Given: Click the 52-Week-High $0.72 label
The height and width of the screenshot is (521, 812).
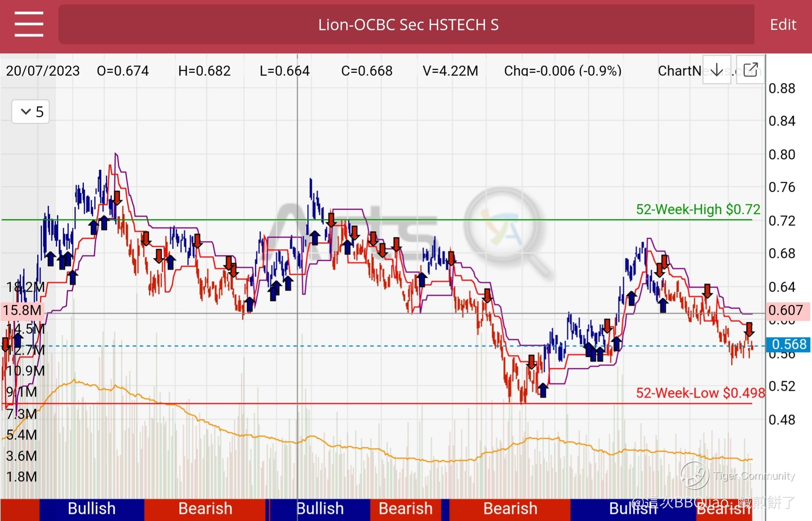Looking at the screenshot, I should [x=697, y=209].
